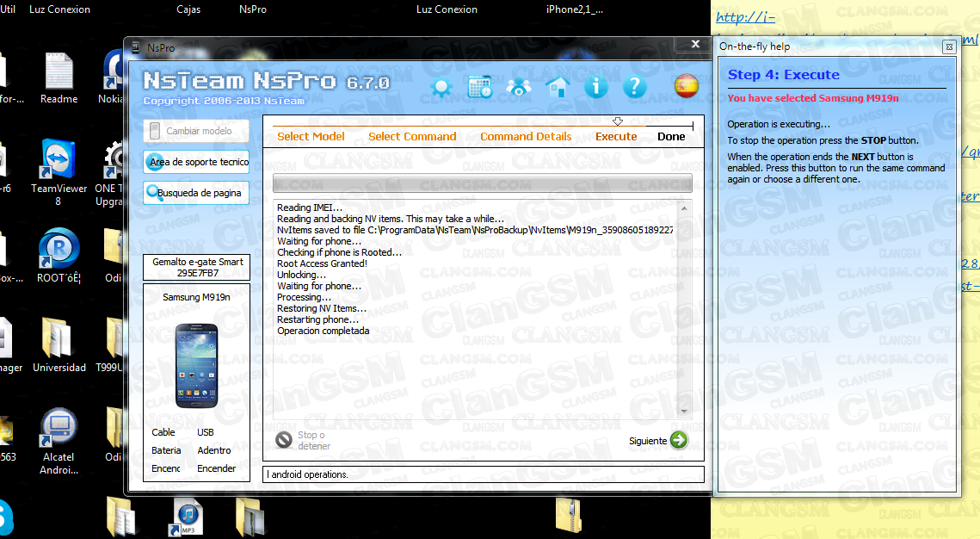Close the NsPro window
The width and height of the screenshot is (980, 539).
pos(695,44)
